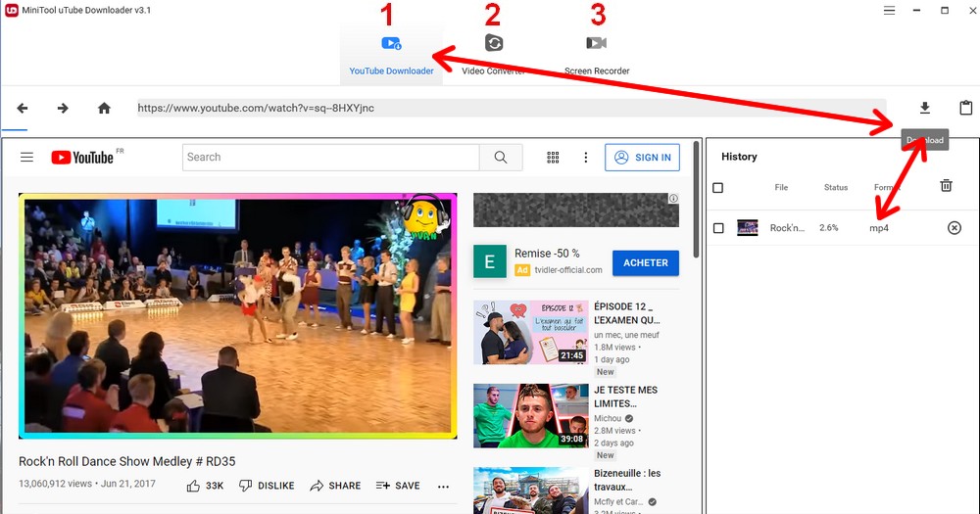Click the ACHETER ad button
980x514 pixels.
646,263
